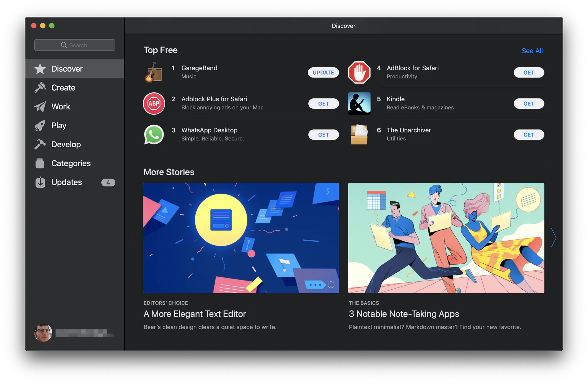The height and width of the screenshot is (384, 588).
Task: Open the Adblock Plus ABP app icon
Action: [x=154, y=104]
